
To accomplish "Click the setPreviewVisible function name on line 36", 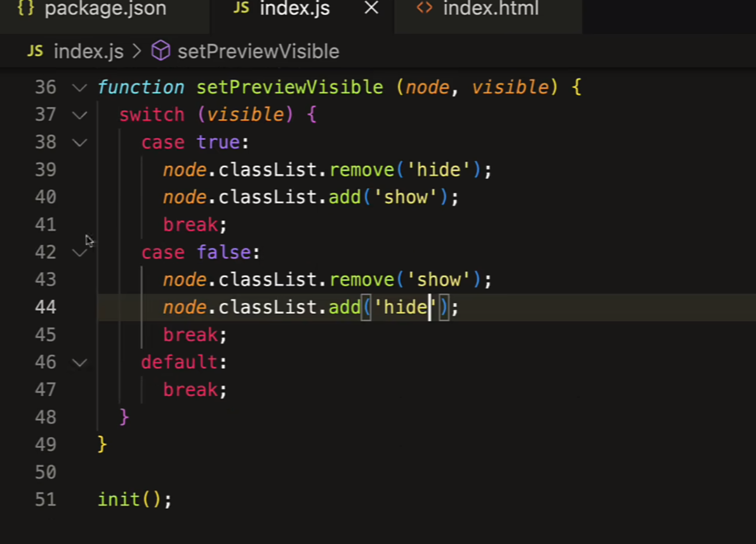I will (x=290, y=88).
